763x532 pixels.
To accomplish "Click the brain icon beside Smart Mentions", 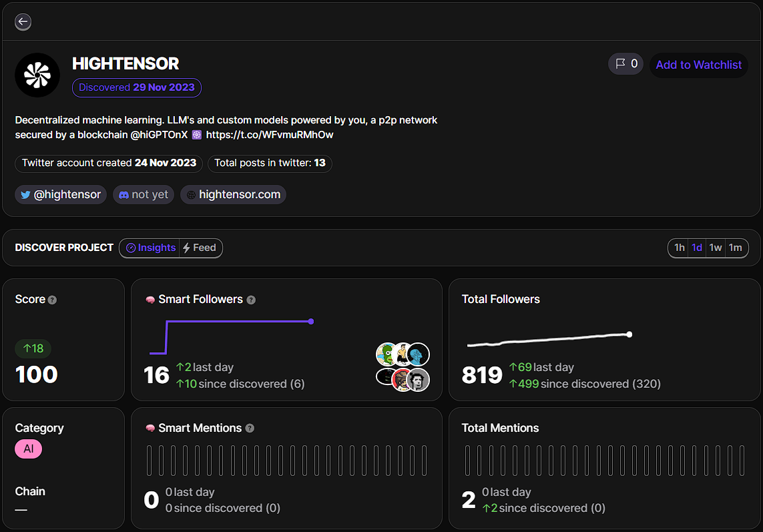I will click(150, 429).
